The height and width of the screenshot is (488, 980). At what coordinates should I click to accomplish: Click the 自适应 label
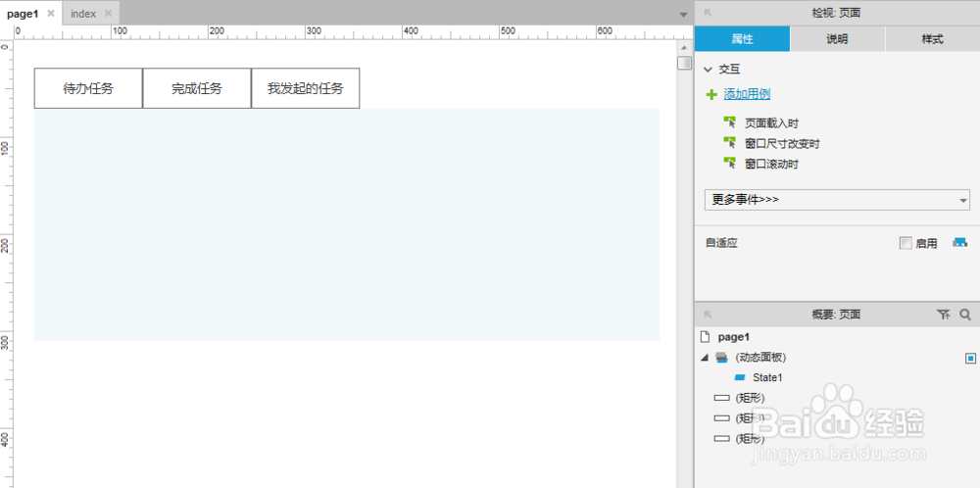pyautogui.click(x=721, y=244)
